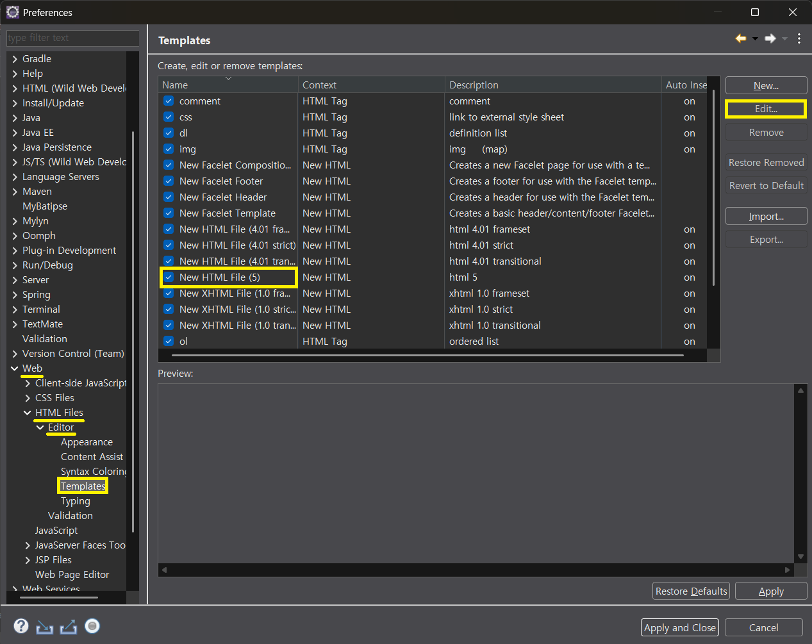The image size is (812, 644).
Task: Toggle the New HTML File (5) checkbox
Action: [x=169, y=277]
